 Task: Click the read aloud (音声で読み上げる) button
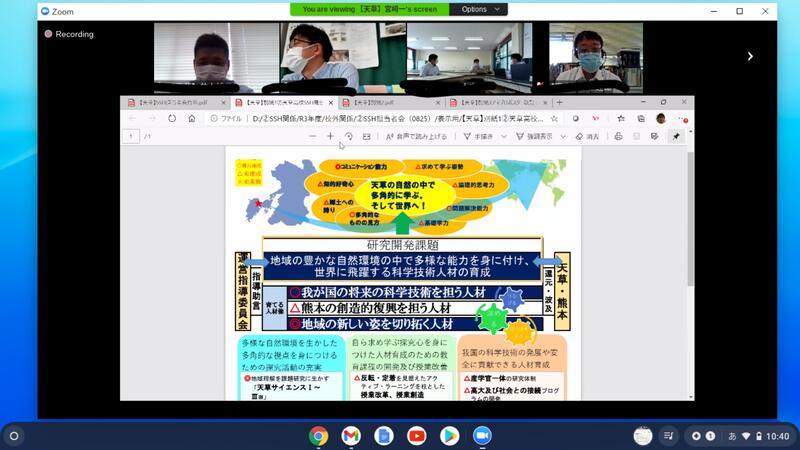(415, 136)
